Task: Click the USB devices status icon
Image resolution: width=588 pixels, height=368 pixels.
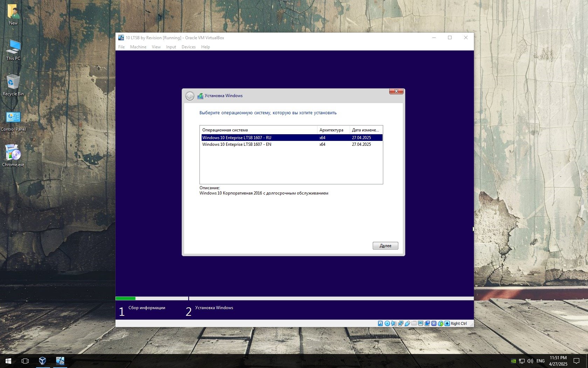Action: pyautogui.click(x=407, y=323)
